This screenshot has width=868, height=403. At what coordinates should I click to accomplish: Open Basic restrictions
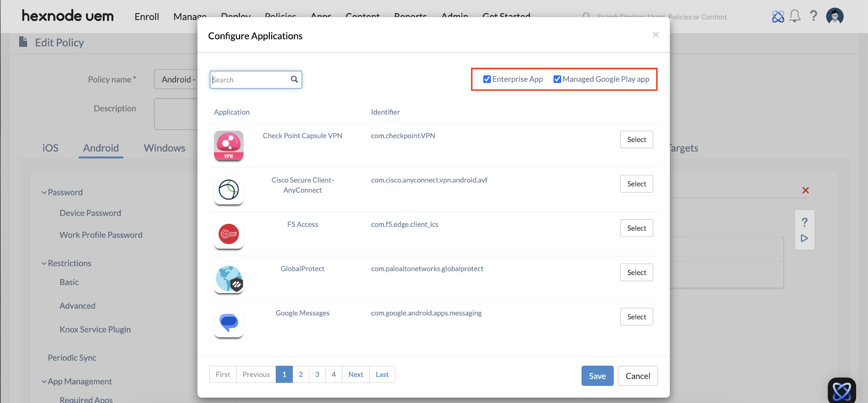point(69,282)
